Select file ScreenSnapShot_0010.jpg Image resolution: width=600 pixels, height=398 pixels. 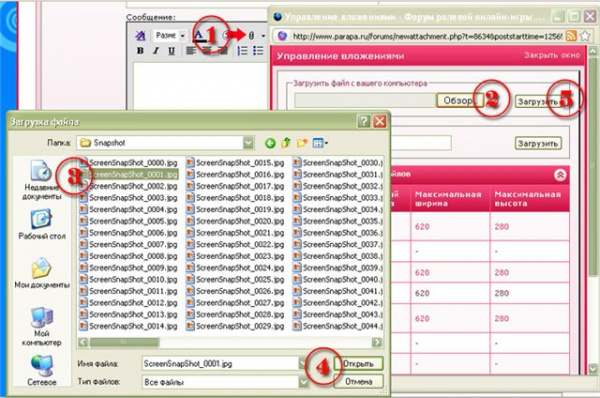click(x=129, y=279)
